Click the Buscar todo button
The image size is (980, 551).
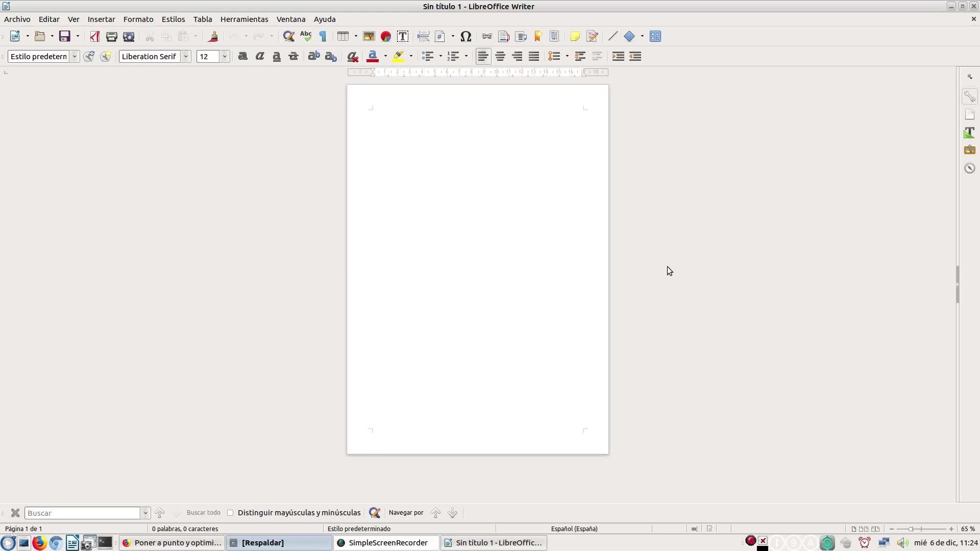[x=203, y=513]
